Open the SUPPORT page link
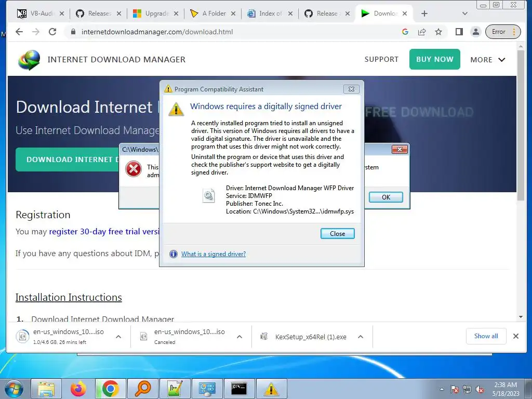Viewport: 532px width, 399px height. pyautogui.click(x=381, y=59)
